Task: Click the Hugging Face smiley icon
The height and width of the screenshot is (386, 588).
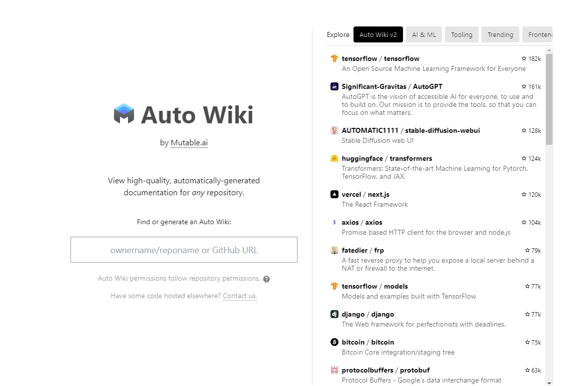Action: pyautogui.click(x=334, y=158)
